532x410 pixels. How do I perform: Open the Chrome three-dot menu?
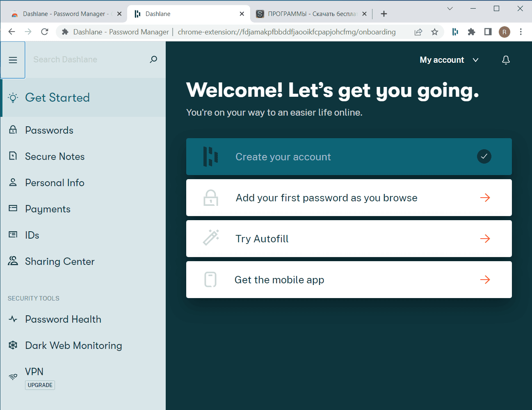(521, 32)
